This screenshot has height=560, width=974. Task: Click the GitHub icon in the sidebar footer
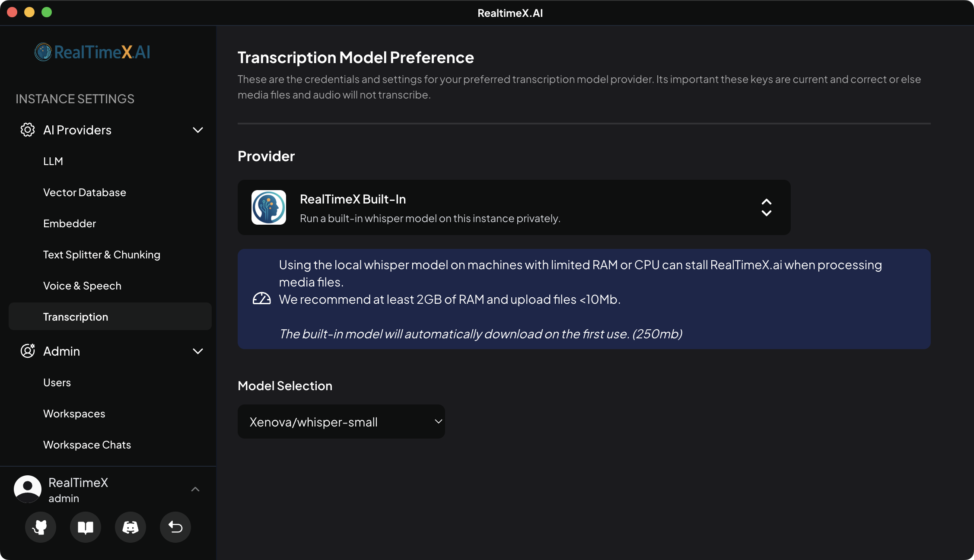(x=40, y=527)
